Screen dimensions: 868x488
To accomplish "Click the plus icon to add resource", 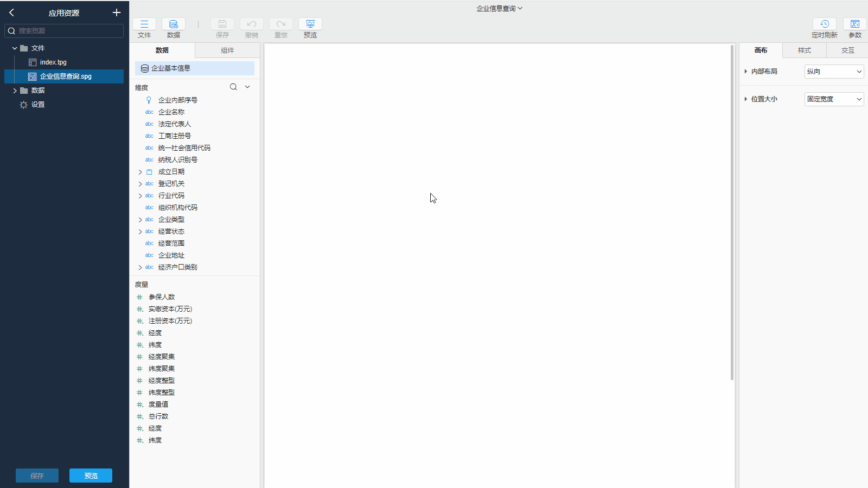I will (117, 12).
